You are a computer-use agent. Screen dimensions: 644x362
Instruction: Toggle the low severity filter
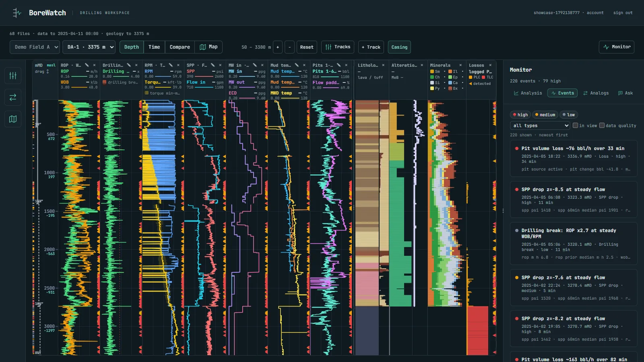[x=569, y=115]
